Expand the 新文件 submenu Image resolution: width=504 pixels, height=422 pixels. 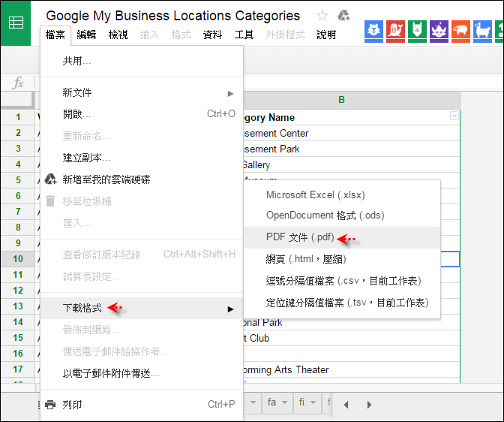142,92
